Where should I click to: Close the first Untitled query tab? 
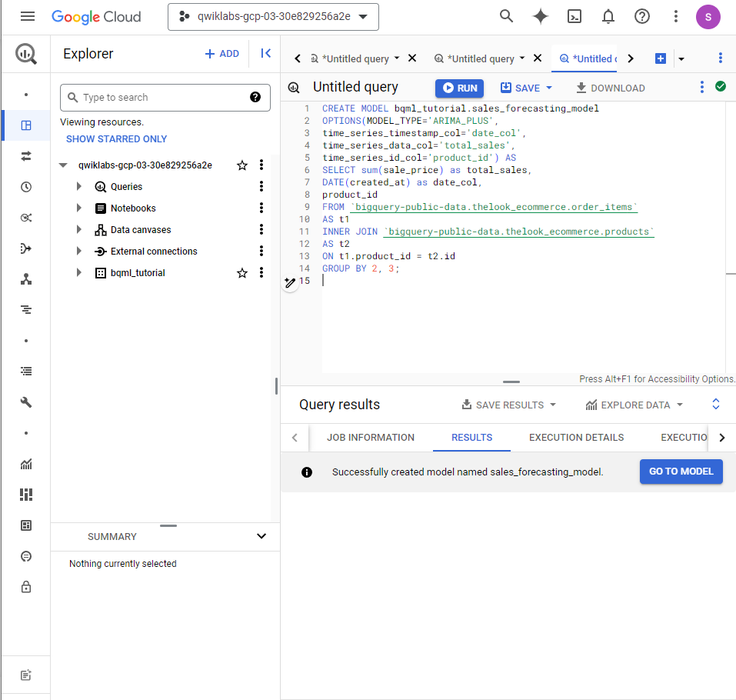tap(412, 58)
